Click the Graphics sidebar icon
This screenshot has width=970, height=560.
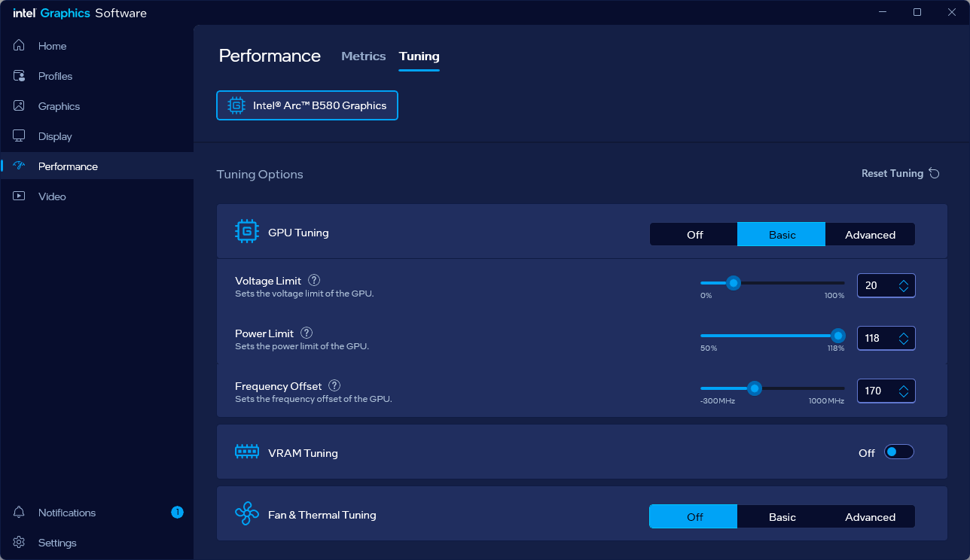click(20, 106)
